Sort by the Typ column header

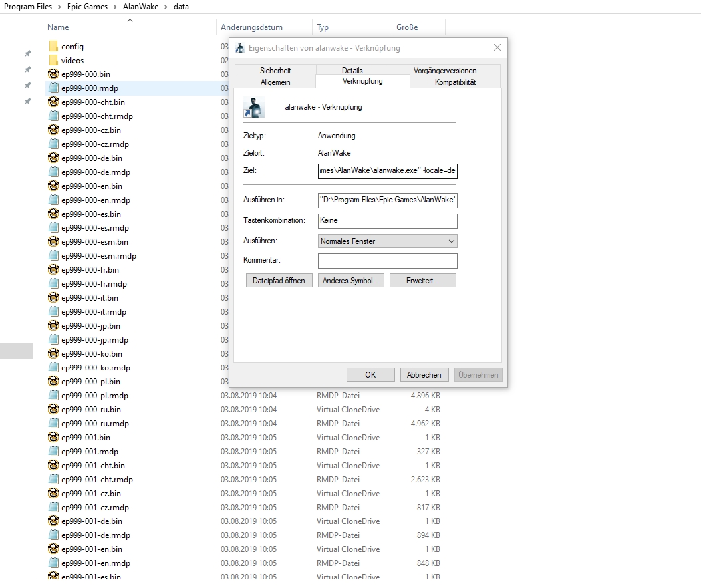click(x=323, y=27)
